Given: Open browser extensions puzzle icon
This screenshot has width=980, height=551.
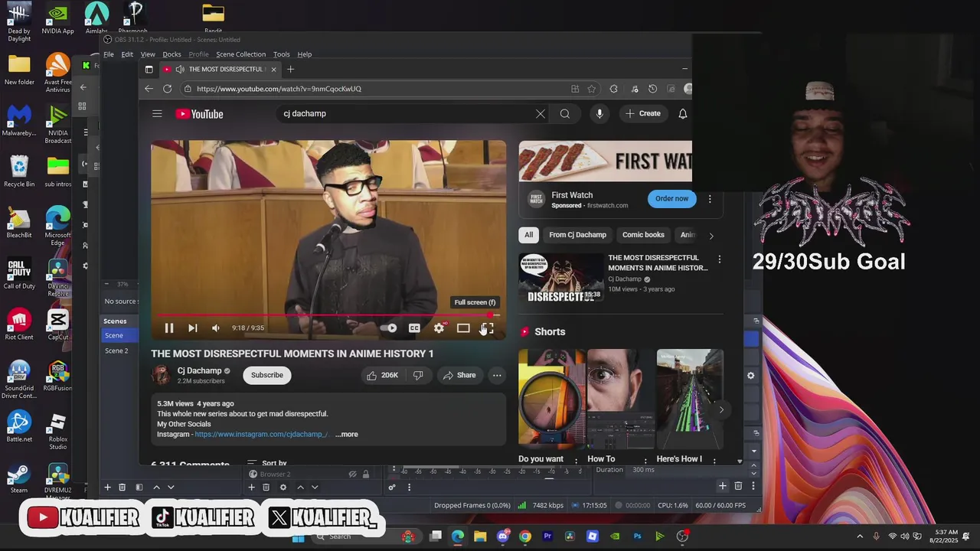Looking at the screenshot, I should [x=613, y=89].
